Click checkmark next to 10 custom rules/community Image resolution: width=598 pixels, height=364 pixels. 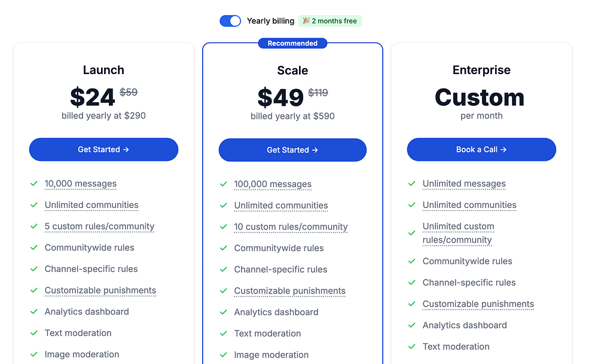[x=224, y=227]
